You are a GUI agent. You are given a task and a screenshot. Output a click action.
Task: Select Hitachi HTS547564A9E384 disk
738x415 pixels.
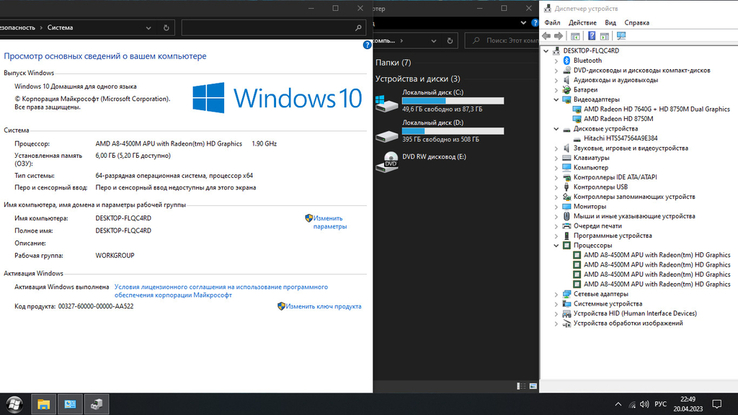point(620,138)
